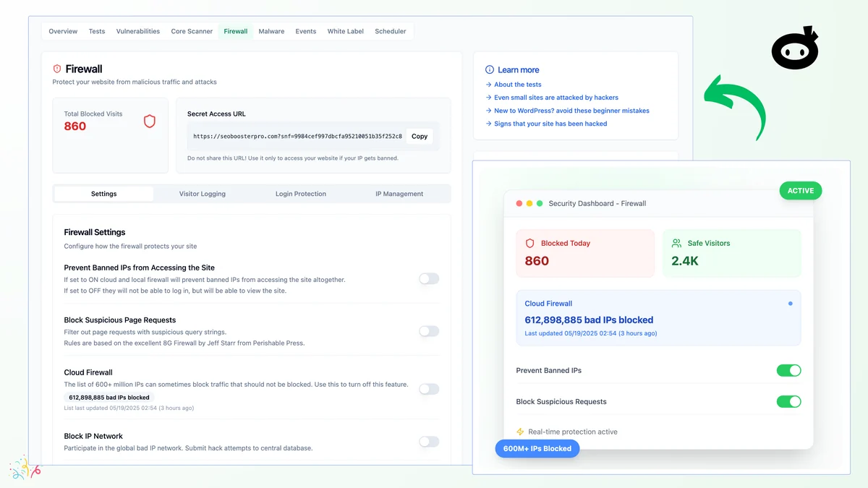Click the Blocked Today flame-shield icon
Image resolution: width=868 pixels, height=488 pixels.
529,243
